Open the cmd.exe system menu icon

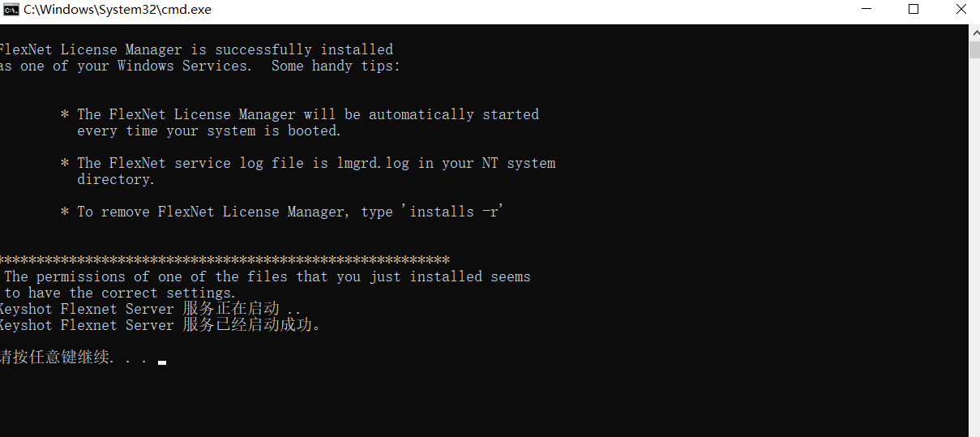pos(11,10)
